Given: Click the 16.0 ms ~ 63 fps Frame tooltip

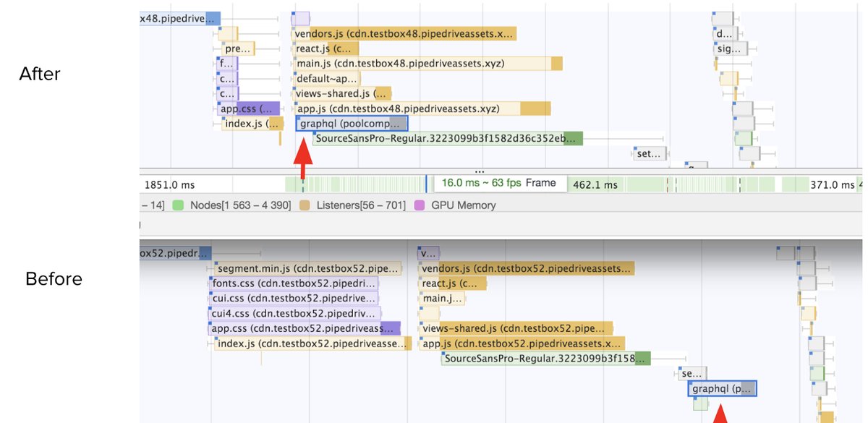Looking at the screenshot, I should (498, 183).
